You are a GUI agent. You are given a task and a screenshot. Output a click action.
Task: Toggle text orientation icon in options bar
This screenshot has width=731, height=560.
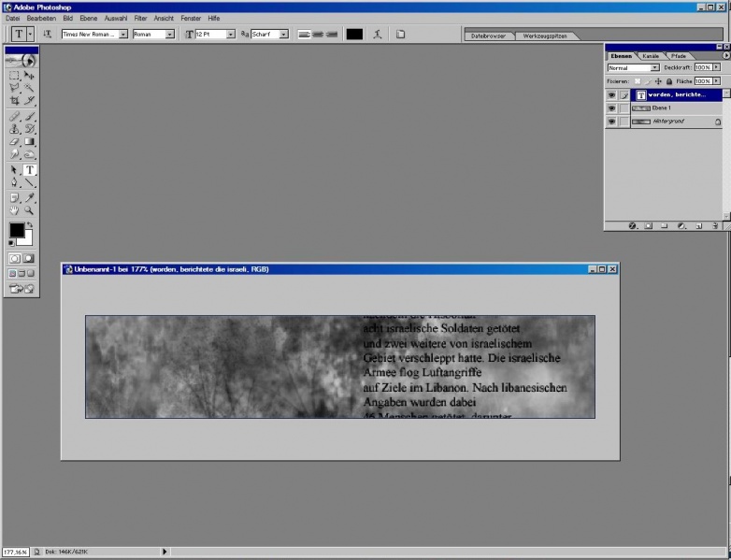click(47, 34)
